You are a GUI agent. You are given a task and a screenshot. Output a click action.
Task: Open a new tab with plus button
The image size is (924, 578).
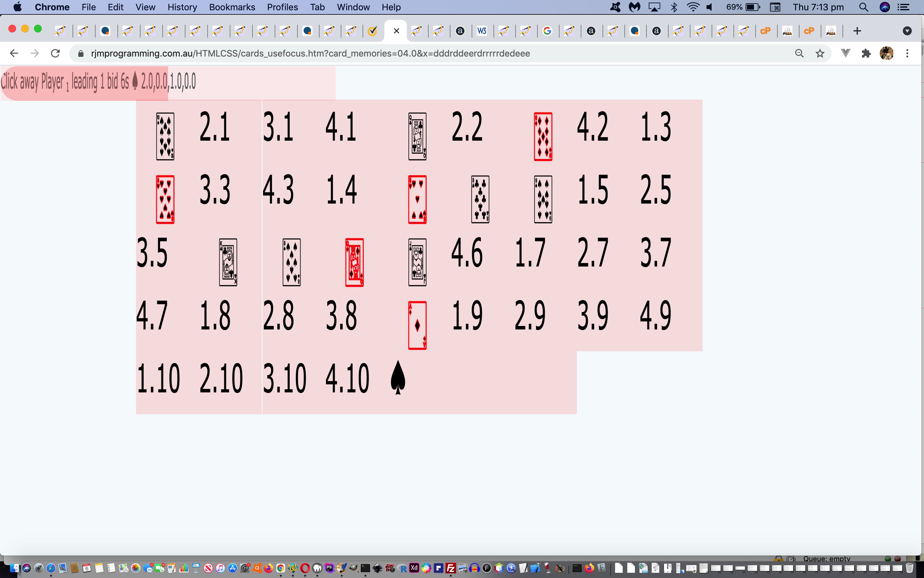tap(857, 31)
